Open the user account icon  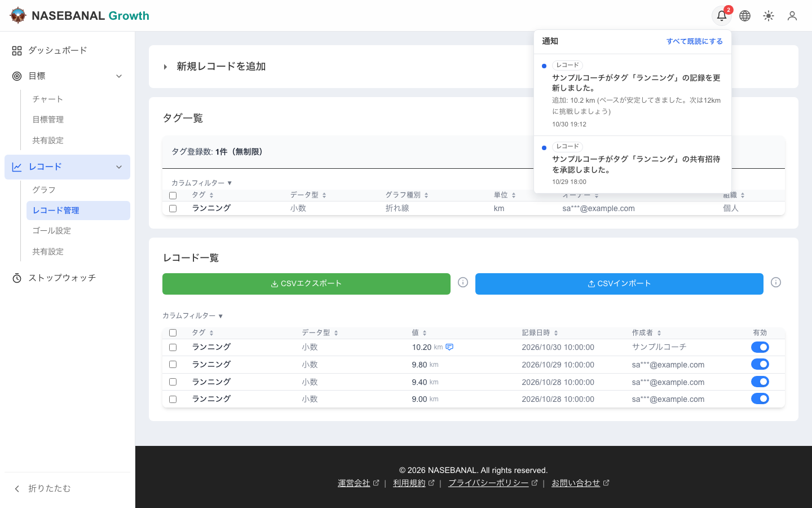(x=792, y=16)
